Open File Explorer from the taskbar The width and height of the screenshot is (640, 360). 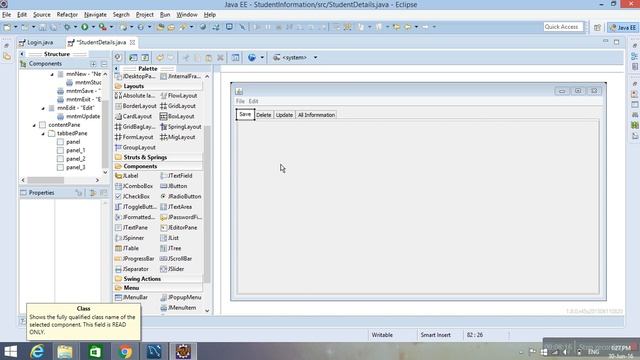pyautogui.click(x=65, y=351)
